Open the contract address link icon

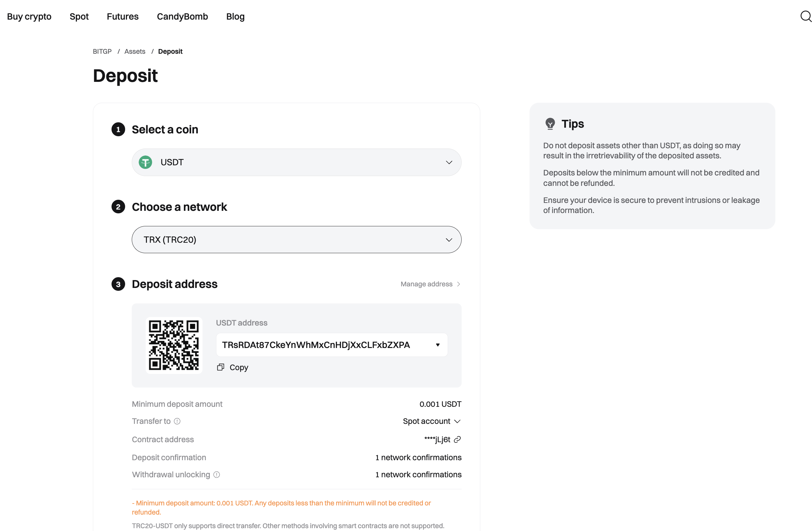pos(458,440)
